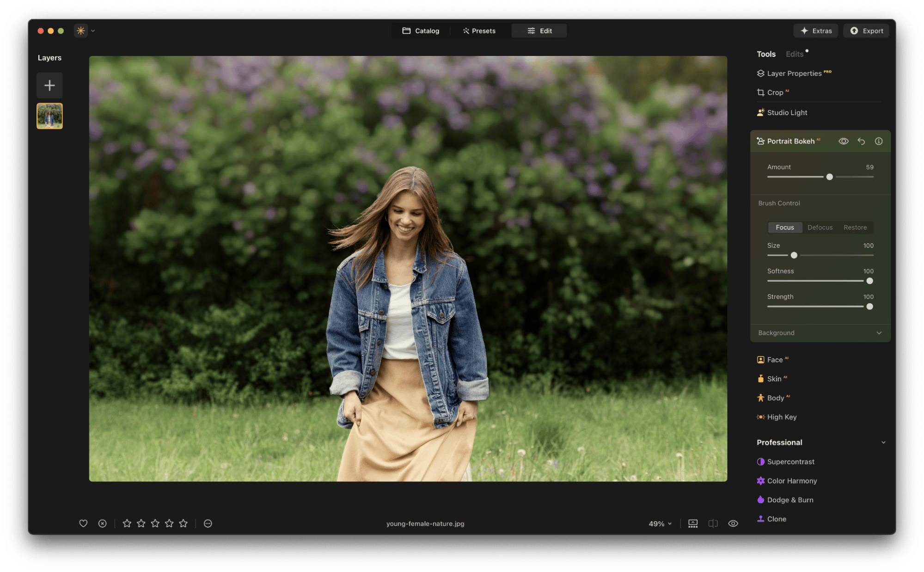Select the Dodge & Burn tool
This screenshot has width=924, height=572.
[x=789, y=500]
